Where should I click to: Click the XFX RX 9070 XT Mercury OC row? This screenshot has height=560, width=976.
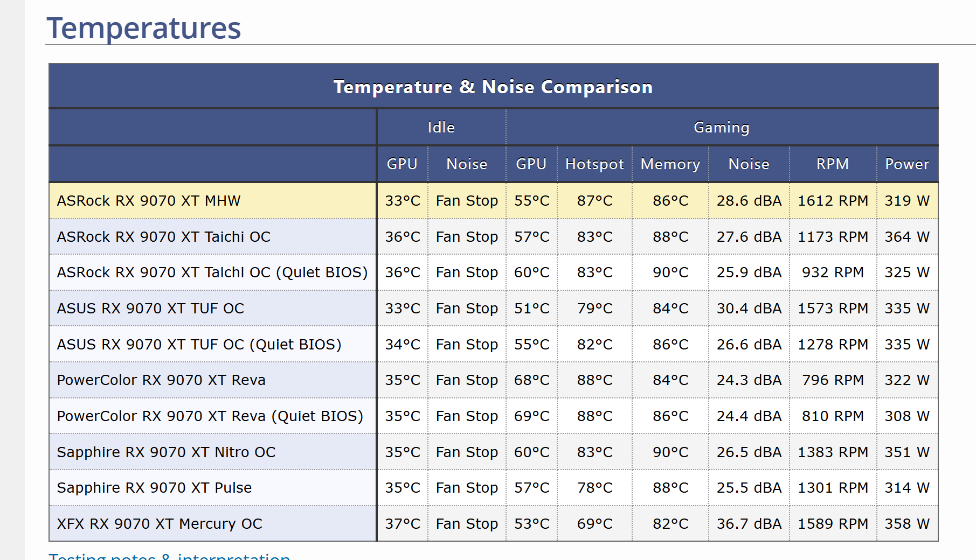(x=494, y=524)
